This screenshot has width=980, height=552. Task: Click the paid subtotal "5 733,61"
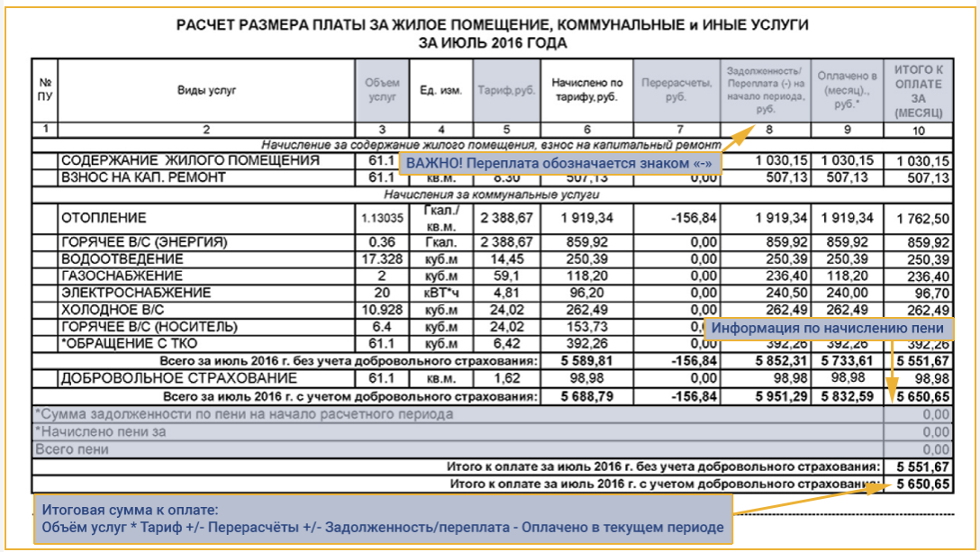847,361
